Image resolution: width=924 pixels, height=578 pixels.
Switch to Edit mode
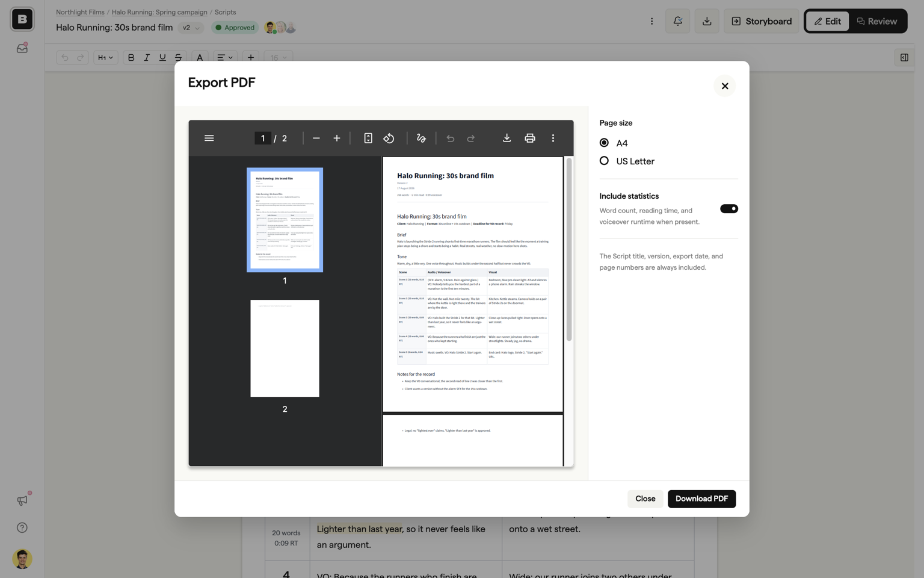(828, 21)
